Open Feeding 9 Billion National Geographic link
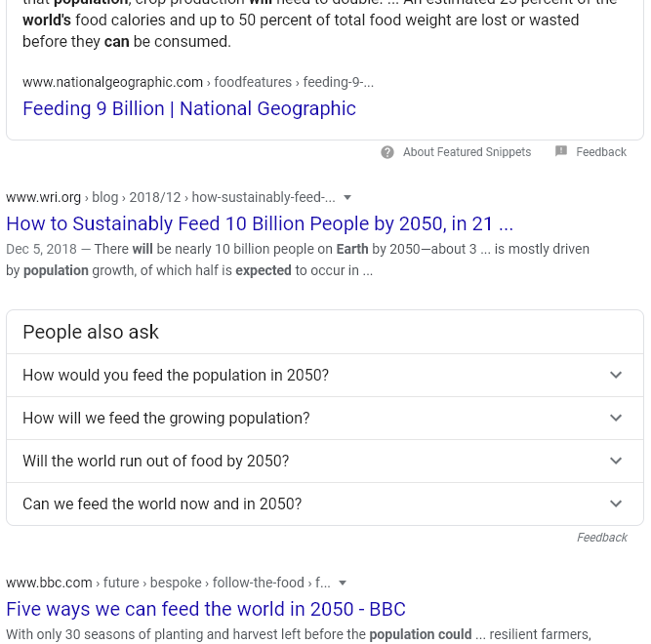This screenshot has width=651, height=644. (189, 108)
